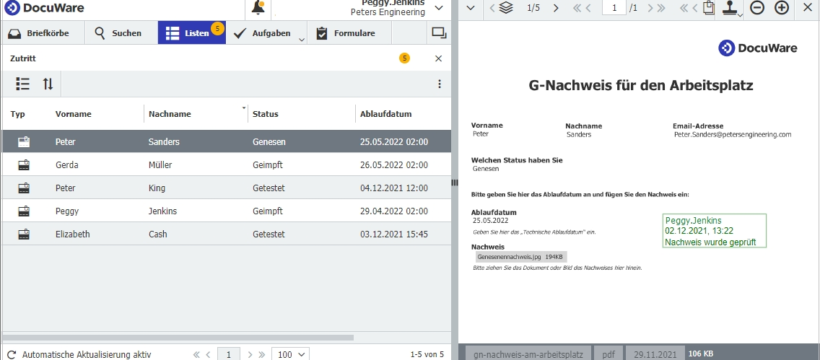Click the list page number field
This screenshot has width=820, height=360.
[229, 354]
